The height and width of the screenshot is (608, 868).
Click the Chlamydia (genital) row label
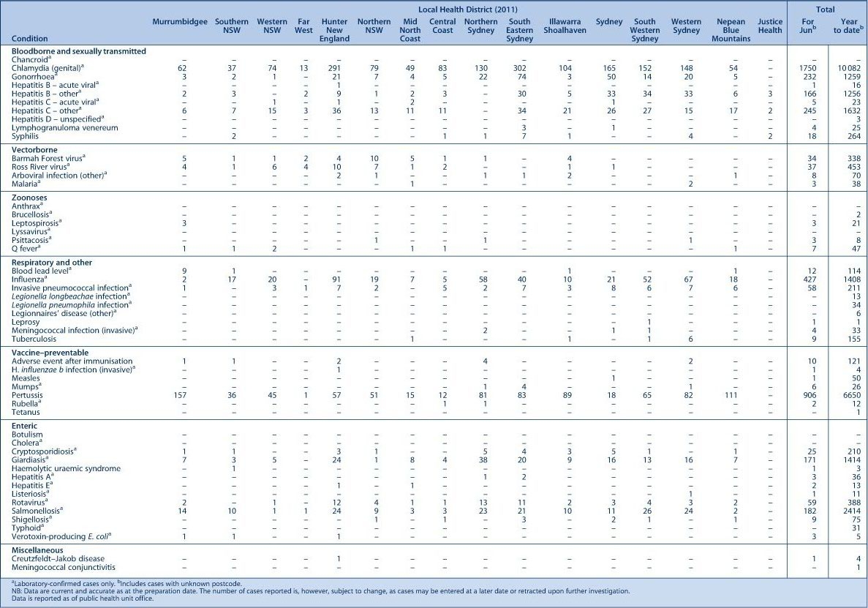(x=49, y=68)
